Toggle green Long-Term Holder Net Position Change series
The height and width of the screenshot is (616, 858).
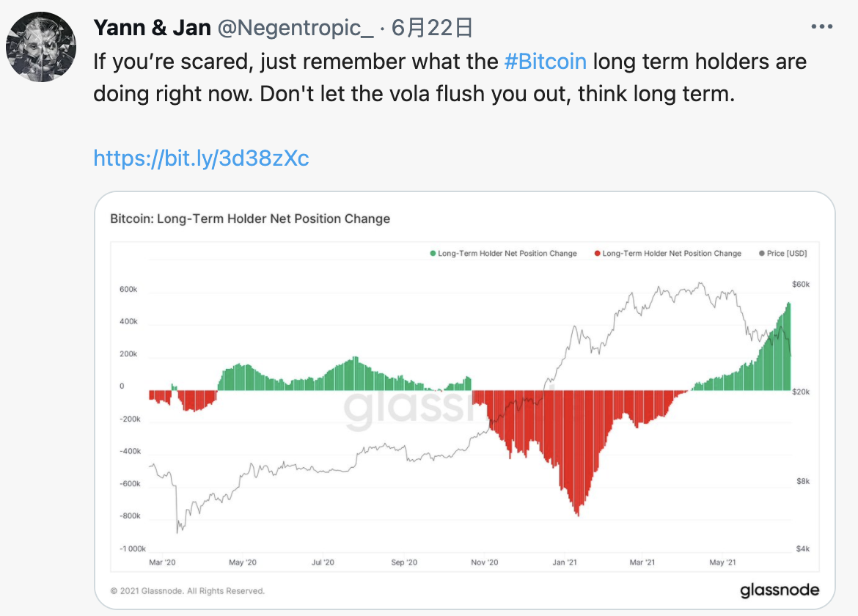503,253
